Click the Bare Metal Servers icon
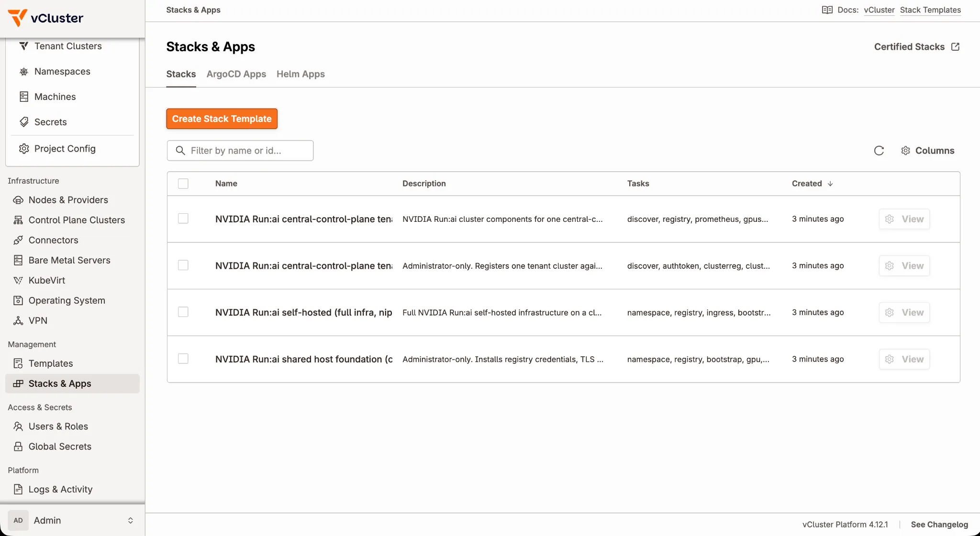Screen dimensions: 980x536 pos(18,260)
